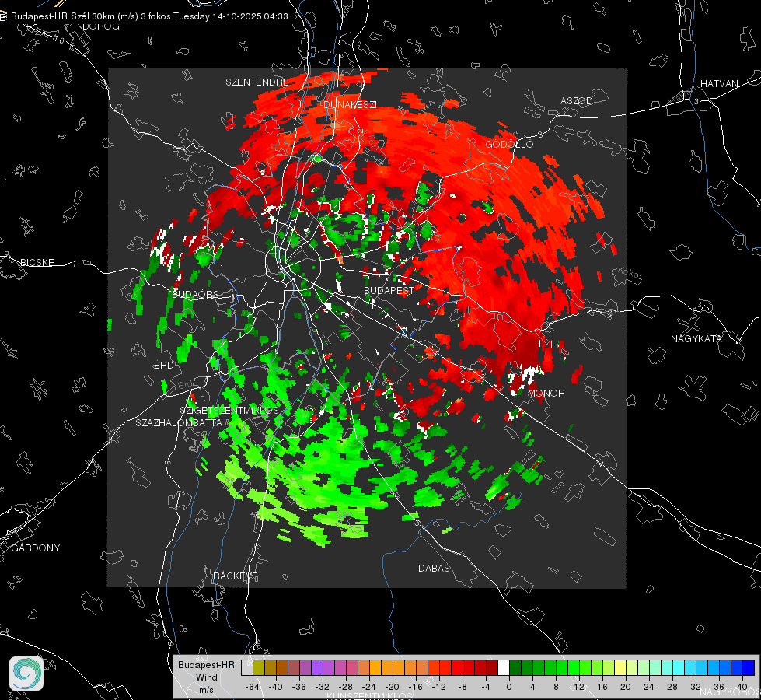Click the 28 value on the legend scale

click(x=672, y=687)
